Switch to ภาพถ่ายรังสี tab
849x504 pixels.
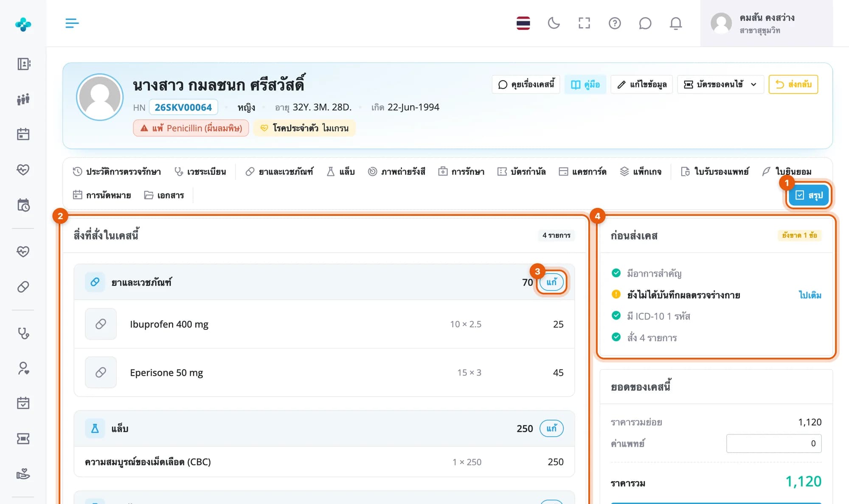coord(396,171)
